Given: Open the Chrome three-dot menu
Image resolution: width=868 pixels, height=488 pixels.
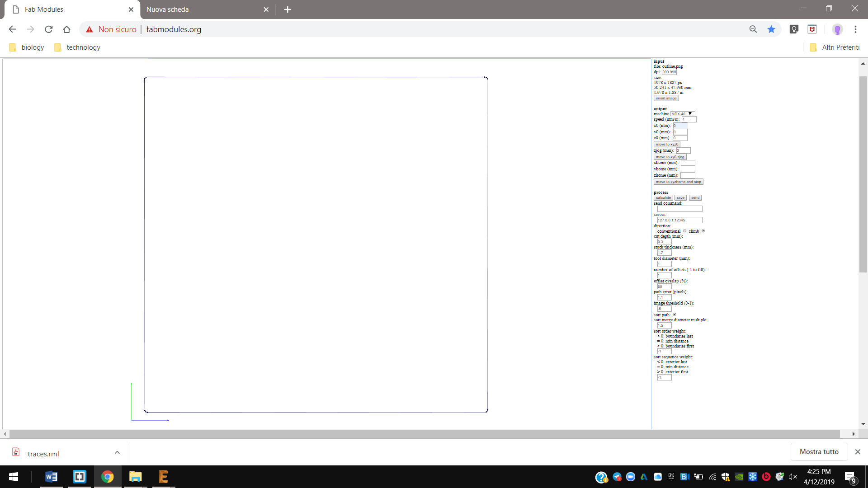Looking at the screenshot, I should pos(855,29).
